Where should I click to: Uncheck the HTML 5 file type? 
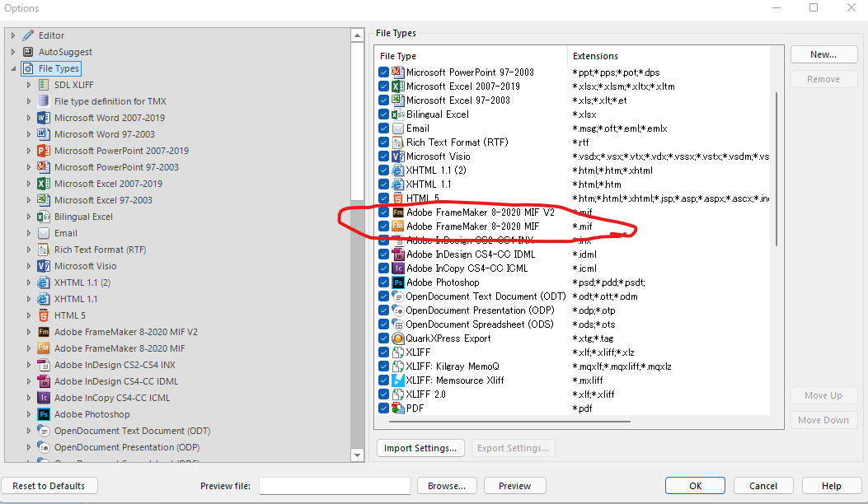[x=382, y=198]
